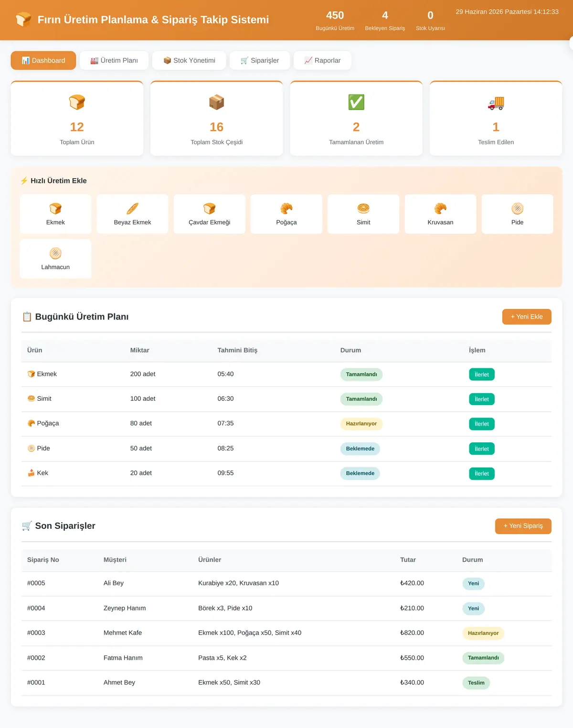Select Çavdar Ekmeği quick production card
Image resolution: width=573 pixels, height=728 pixels.
[x=209, y=214]
